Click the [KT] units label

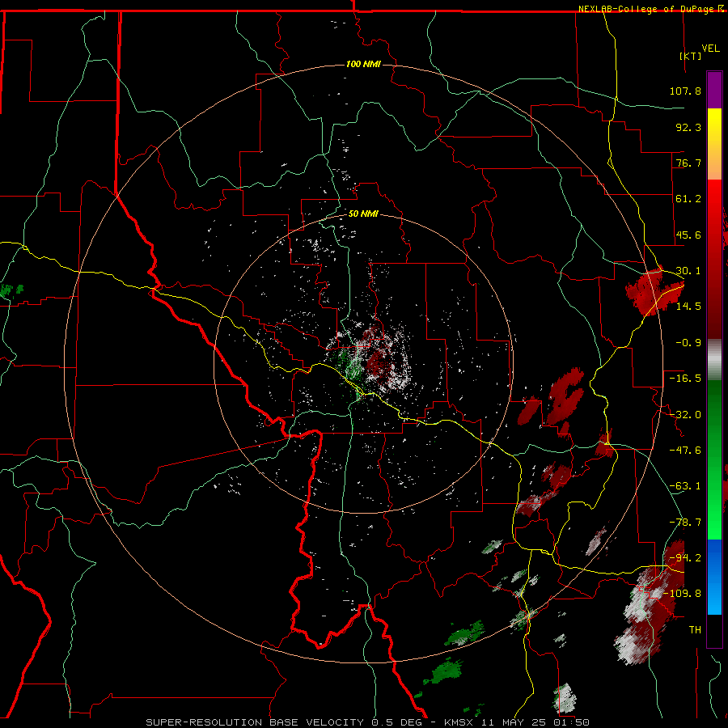pyautogui.click(x=691, y=56)
